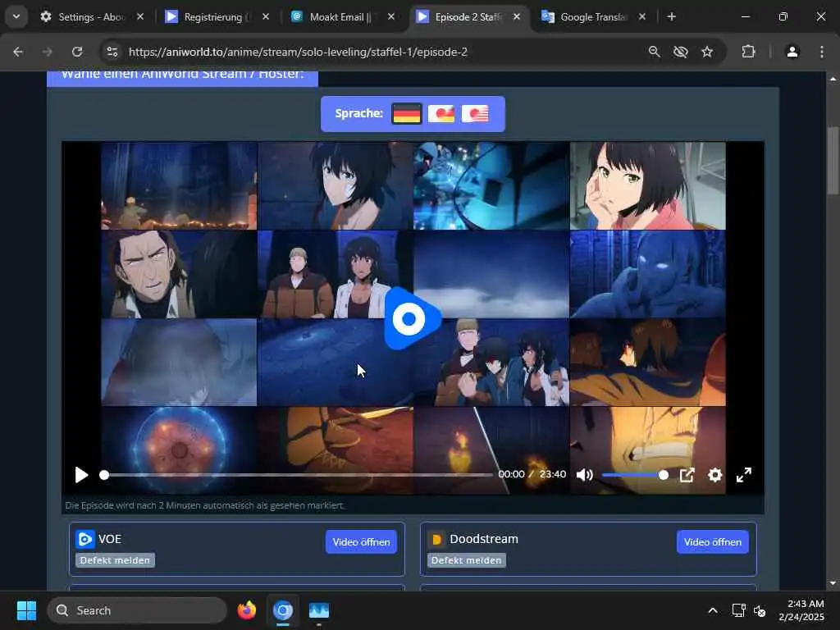Viewport: 840px width, 630px height.
Task: Open the zoom magnifier icon in address bar
Action: [x=654, y=52]
